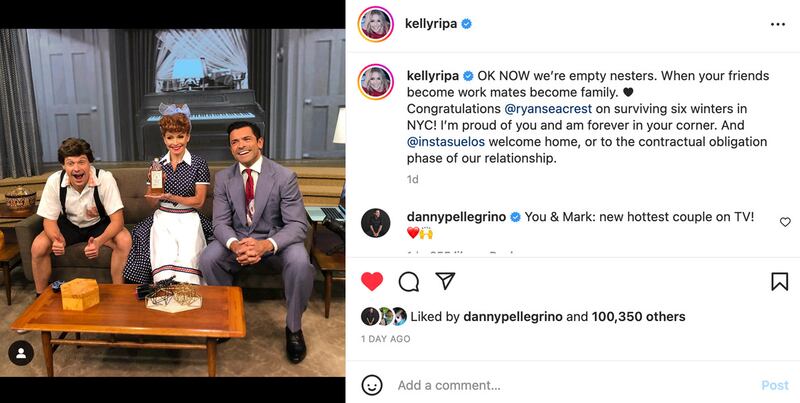Open the three-dot more options menu

click(778, 24)
